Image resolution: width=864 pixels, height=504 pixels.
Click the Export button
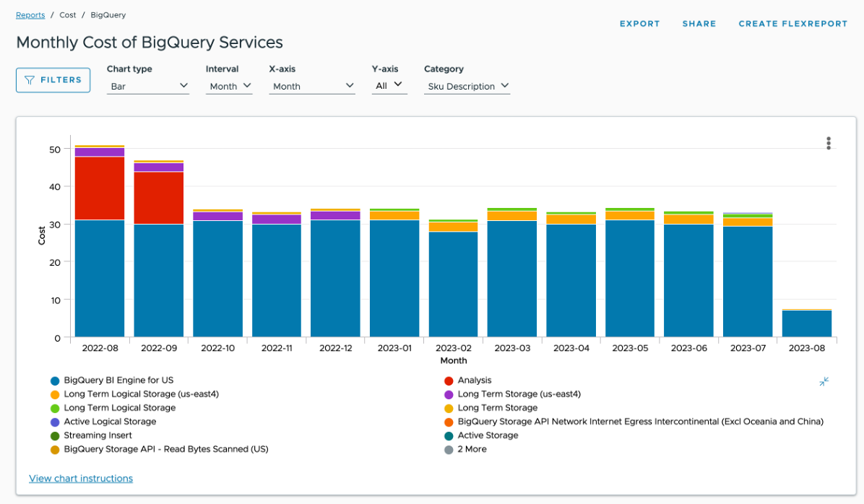click(x=639, y=24)
